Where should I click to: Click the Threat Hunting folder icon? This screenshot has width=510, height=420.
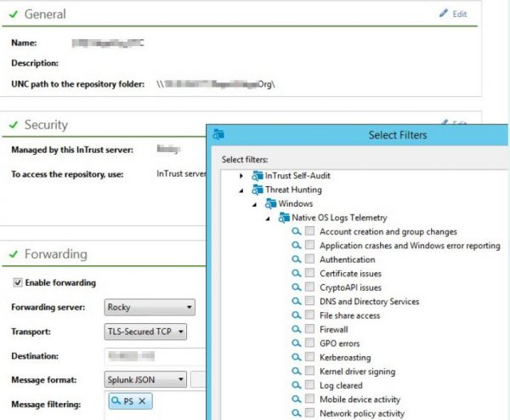click(x=258, y=190)
